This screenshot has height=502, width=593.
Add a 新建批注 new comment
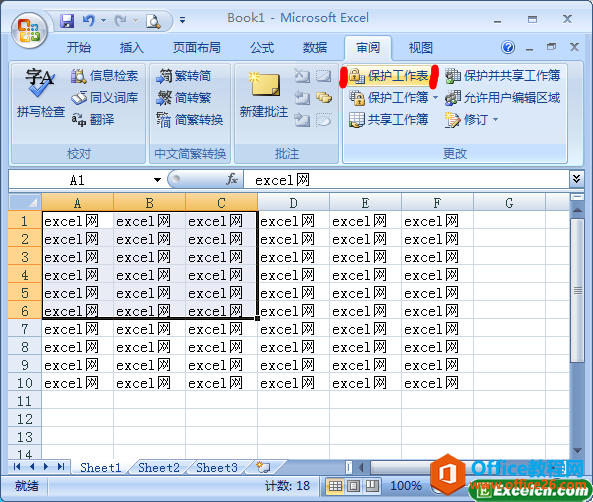(264, 94)
